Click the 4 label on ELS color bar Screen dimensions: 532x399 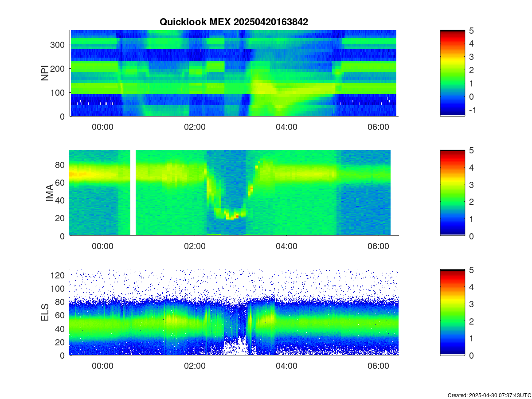click(472, 287)
